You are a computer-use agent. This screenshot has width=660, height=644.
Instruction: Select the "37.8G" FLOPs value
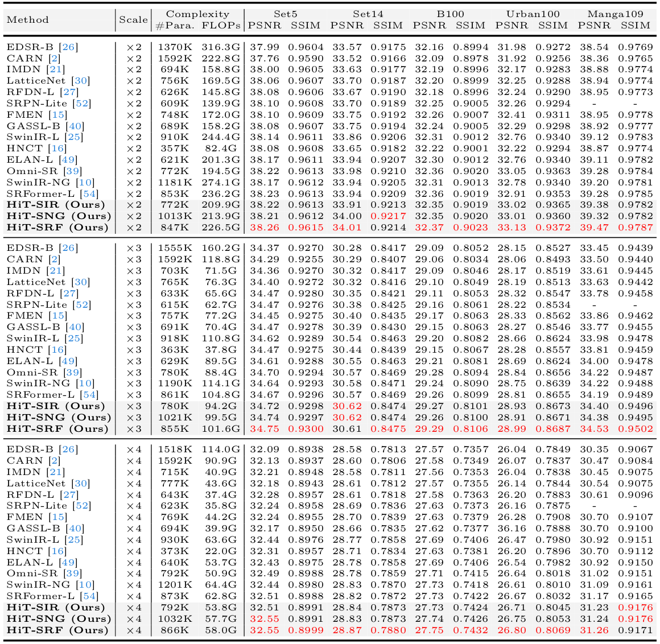(x=221, y=350)
